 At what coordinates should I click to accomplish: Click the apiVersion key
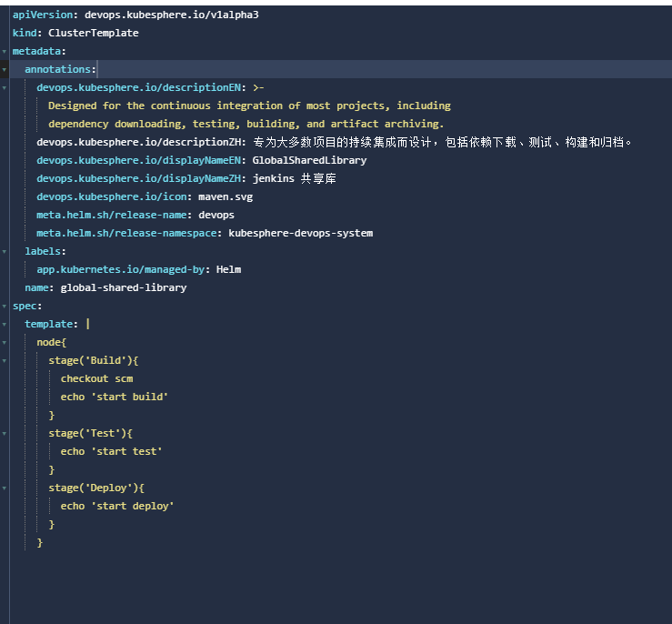(x=43, y=15)
